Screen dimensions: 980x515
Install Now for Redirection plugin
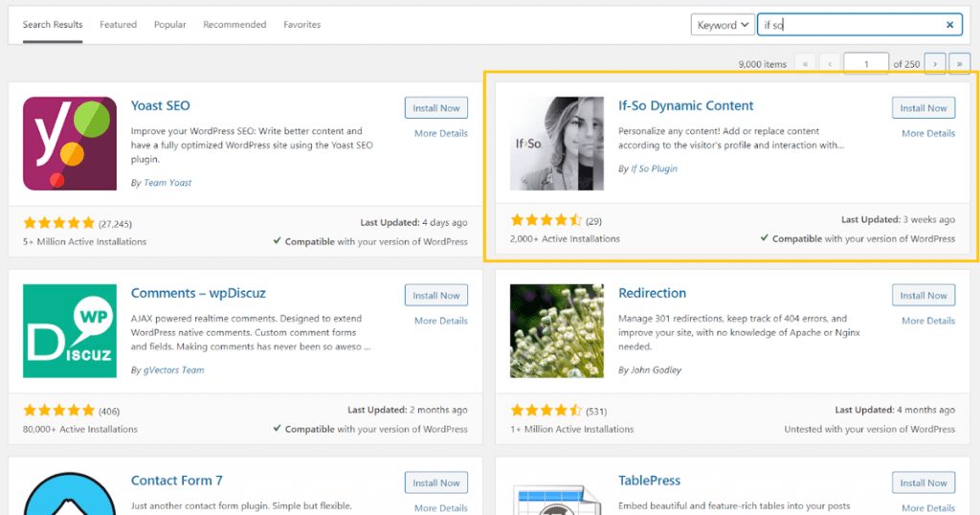click(x=924, y=295)
